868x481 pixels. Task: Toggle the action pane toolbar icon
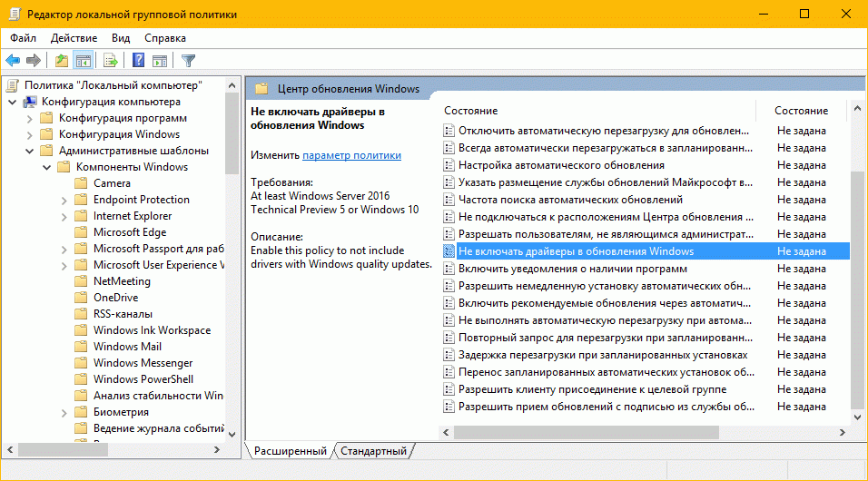160,61
